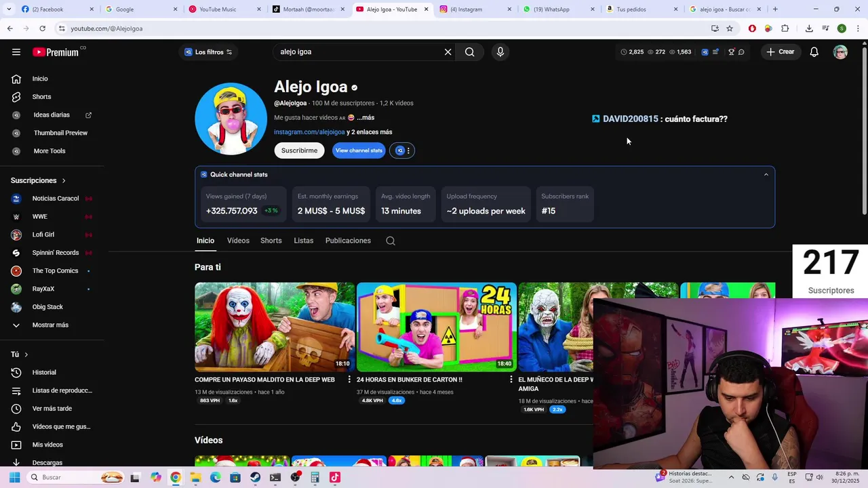The height and width of the screenshot is (488, 868).
Task: Open options for COMPRE UN PAYASO MALDITO video
Action: [x=349, y=380]
